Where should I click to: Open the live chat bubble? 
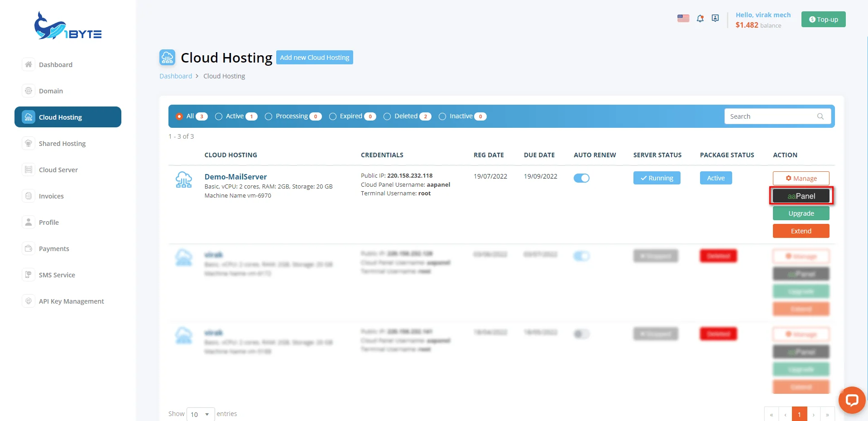coord(852,400)
